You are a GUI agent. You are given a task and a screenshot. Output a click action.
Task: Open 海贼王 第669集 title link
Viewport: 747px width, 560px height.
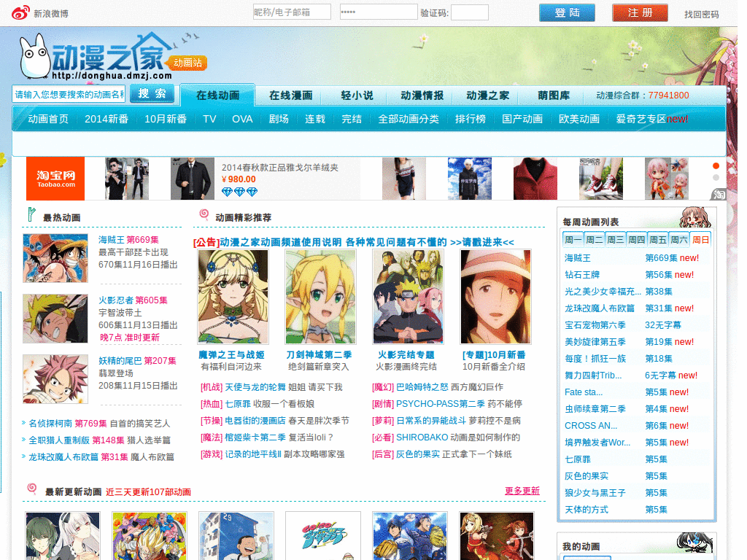128,239
